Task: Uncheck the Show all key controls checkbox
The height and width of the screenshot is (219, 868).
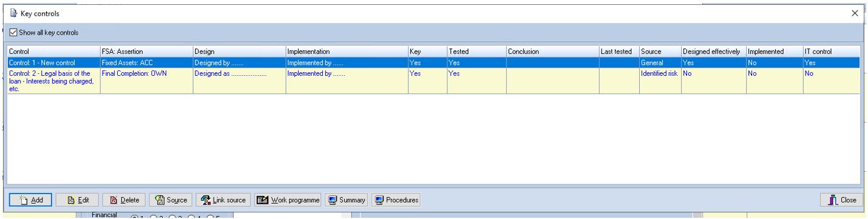Action: [x=14, y=33]
